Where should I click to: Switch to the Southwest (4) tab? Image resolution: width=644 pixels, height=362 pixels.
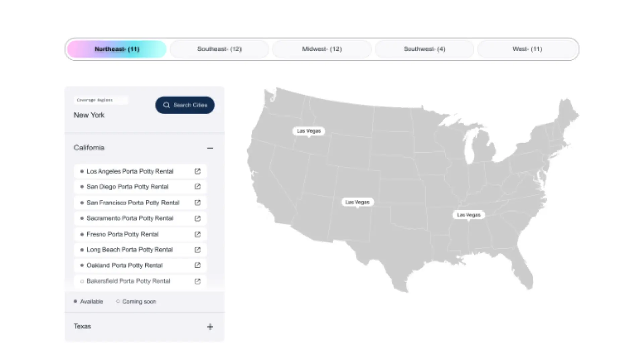click(424, 49)
